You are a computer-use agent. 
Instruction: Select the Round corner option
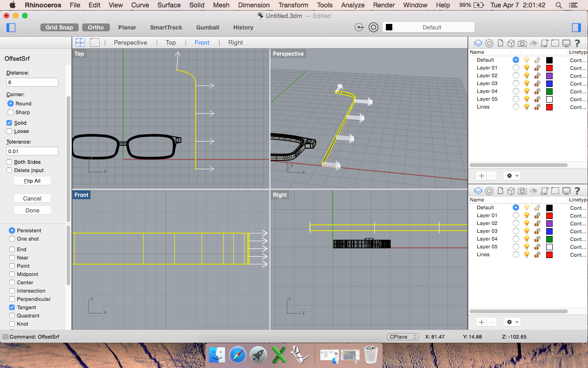coord(11,103)
